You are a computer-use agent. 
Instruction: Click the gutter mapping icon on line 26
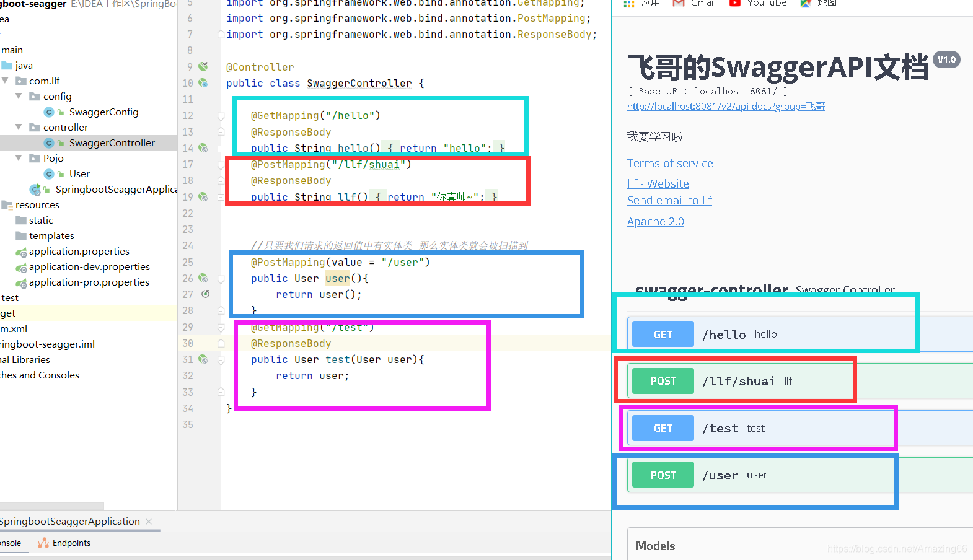(203, 278)
